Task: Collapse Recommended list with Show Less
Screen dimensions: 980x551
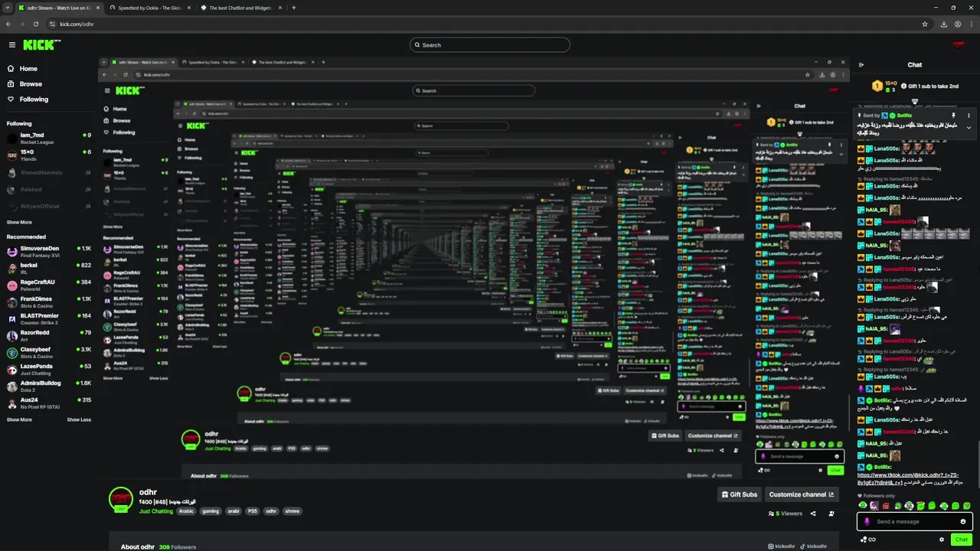Action: (x=79, y=419)
